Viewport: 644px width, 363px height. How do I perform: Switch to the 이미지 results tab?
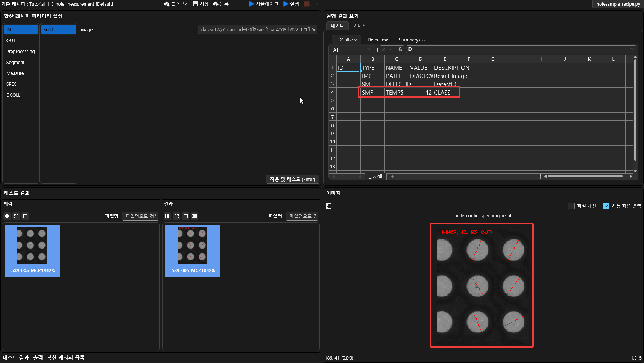[360, 26]
